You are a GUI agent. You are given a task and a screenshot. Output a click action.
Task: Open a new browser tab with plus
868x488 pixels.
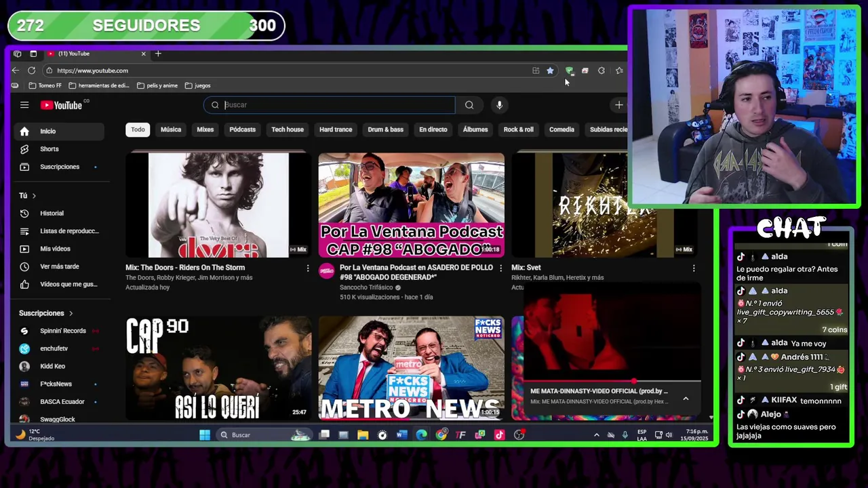tap(158, 54)
